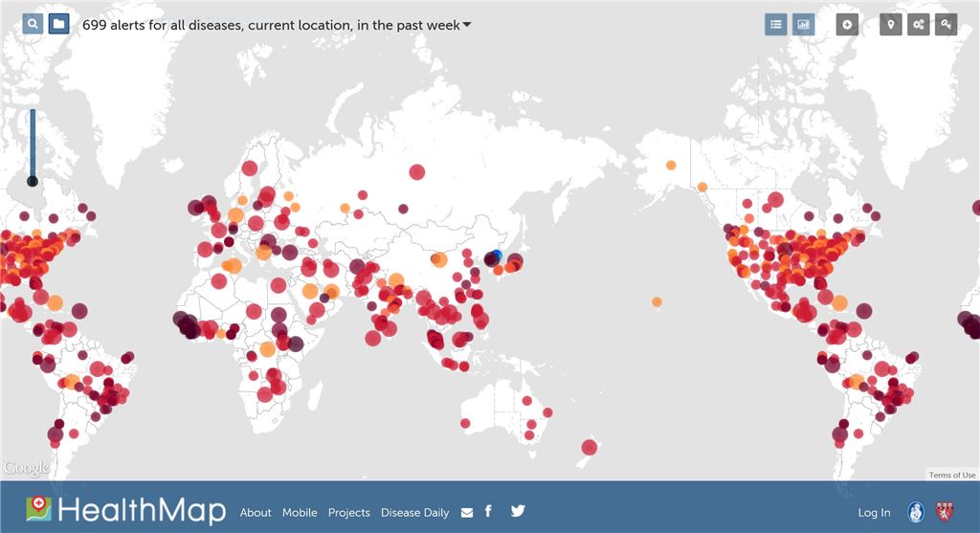This screenshot has height=533, width=980.
Task: Click Log In
Action: click(874, 513)
